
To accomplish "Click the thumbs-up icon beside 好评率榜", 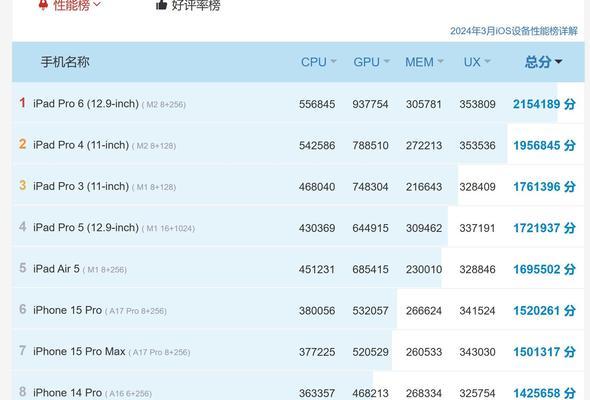I will pyautogui.click(x=161, y=5).
